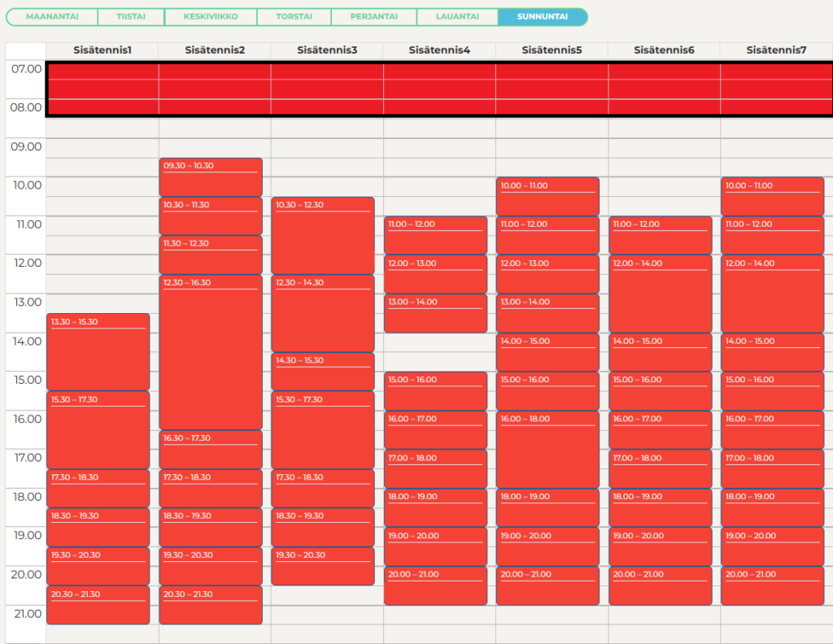Click the 07.00 time label
This screenshot has width=833, height=644.
click(26, 69)
